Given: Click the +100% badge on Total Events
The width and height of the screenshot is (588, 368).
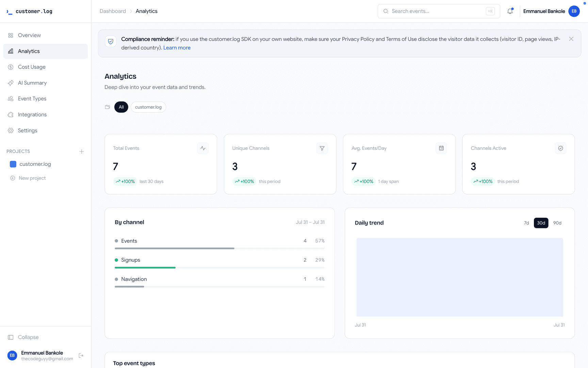Looking at the screenshot, I should (x=125, y=182).
